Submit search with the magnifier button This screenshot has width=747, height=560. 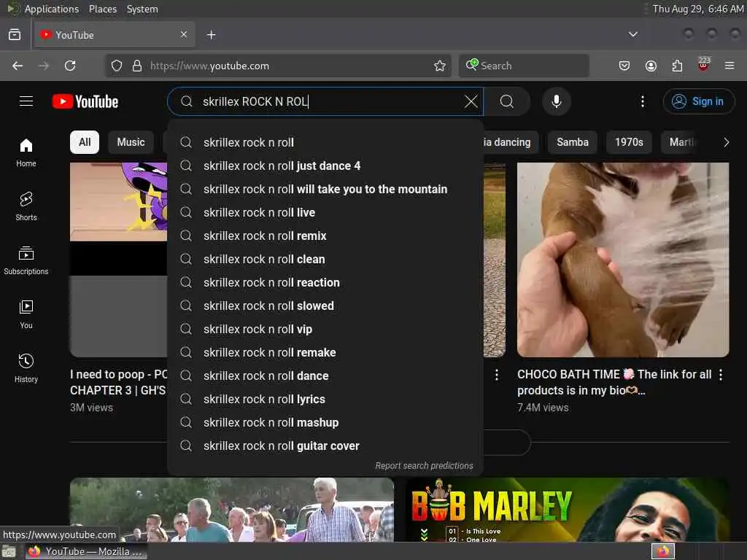[x=507, y=101]
